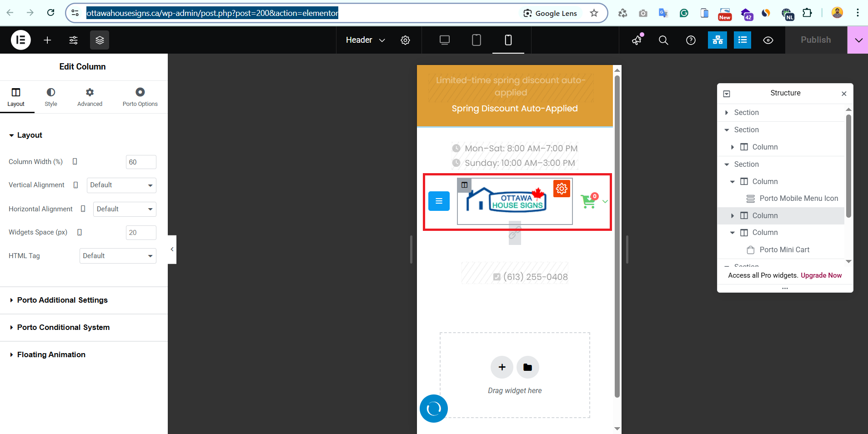Add template folder button
Viewport: 868px width, 434px height.
tap(527, 367)
